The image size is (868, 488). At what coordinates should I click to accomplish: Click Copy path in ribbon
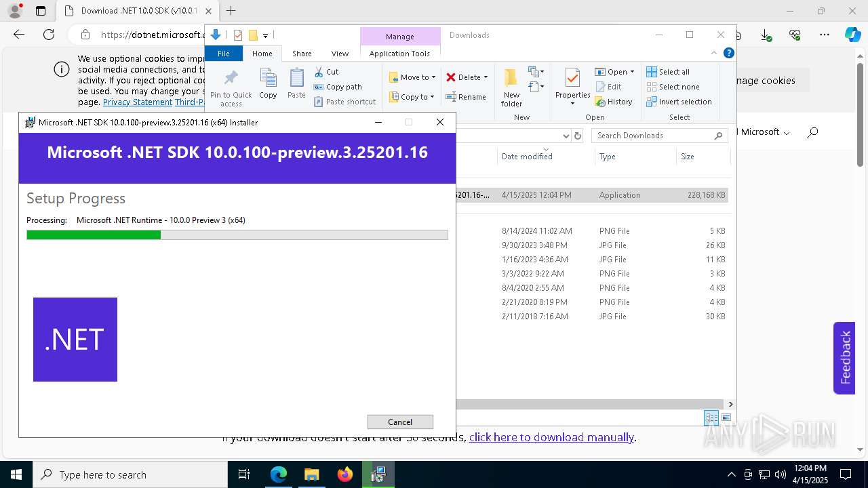(x=338, y=87)
